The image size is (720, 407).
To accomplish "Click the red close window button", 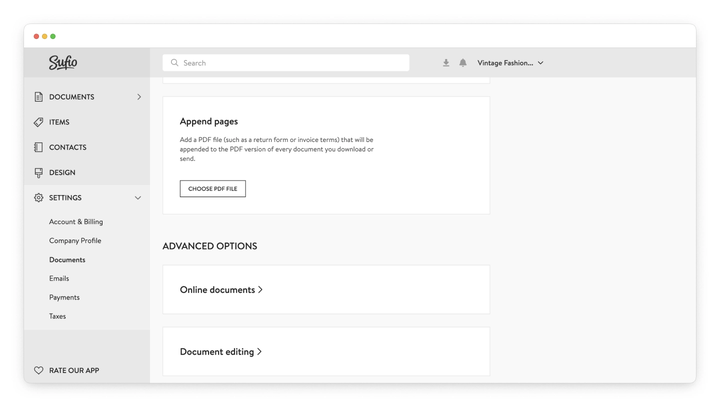I will click(x=36, y=36).
